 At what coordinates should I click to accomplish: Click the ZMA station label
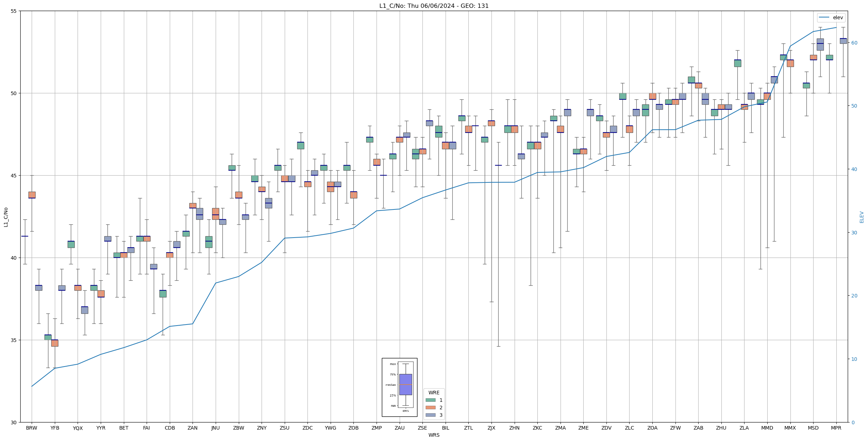coord(561,428)
